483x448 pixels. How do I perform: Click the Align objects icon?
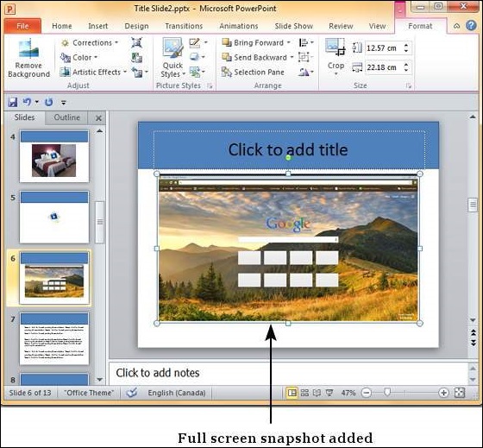tap(304, 42)
